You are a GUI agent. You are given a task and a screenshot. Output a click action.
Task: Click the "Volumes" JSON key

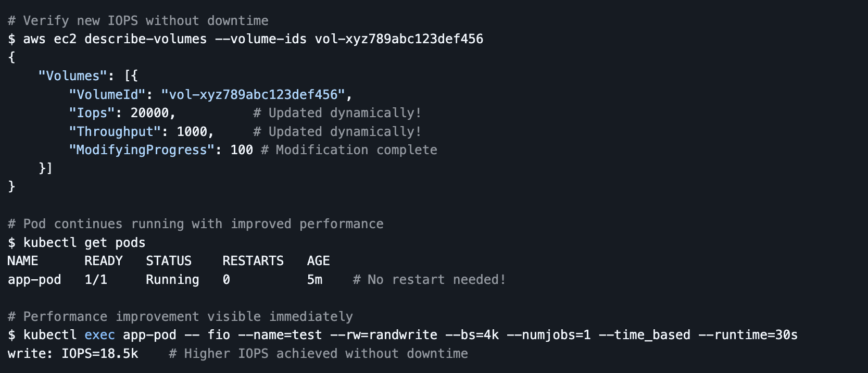tap(72, 76)
